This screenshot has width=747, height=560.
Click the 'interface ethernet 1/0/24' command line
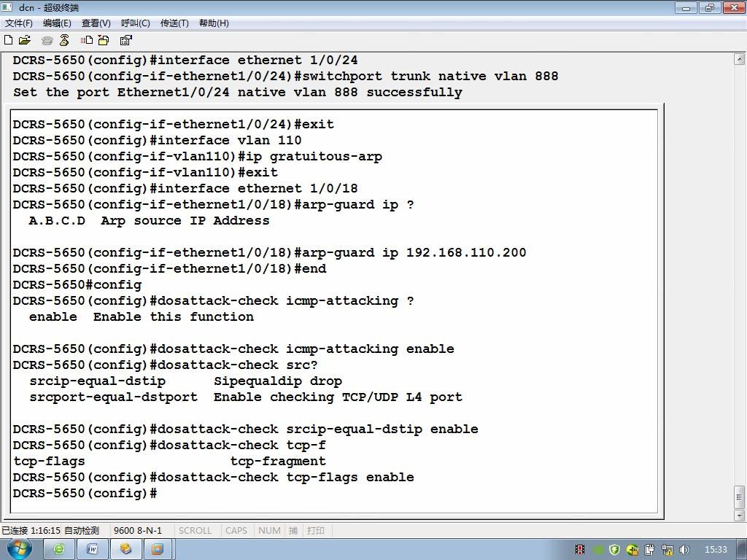185,60
